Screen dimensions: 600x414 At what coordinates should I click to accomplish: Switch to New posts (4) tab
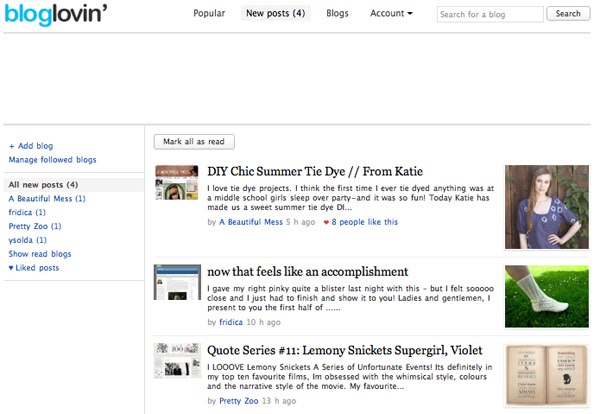(276, 13)
